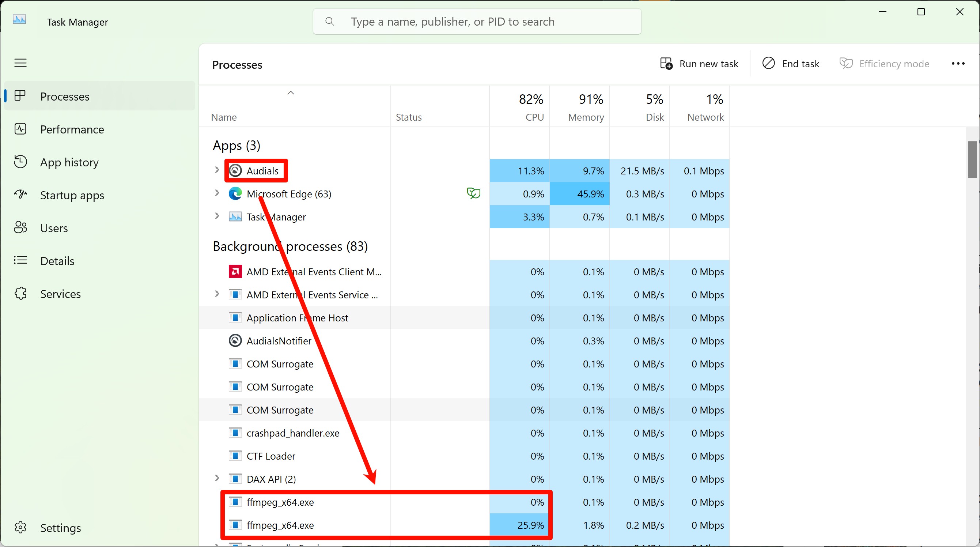Open Task Manager Settings

click(100, 528)
